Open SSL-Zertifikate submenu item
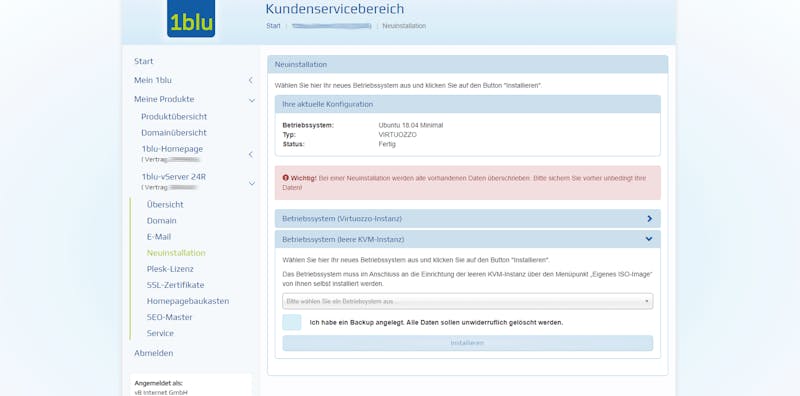Screen dimensions: 800x396 point(175,285)
